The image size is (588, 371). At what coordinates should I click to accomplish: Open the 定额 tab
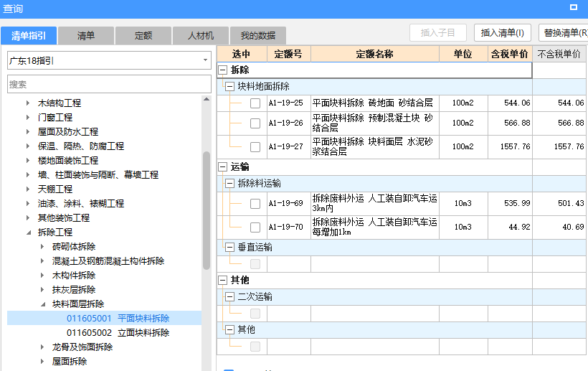click(143, 36)
